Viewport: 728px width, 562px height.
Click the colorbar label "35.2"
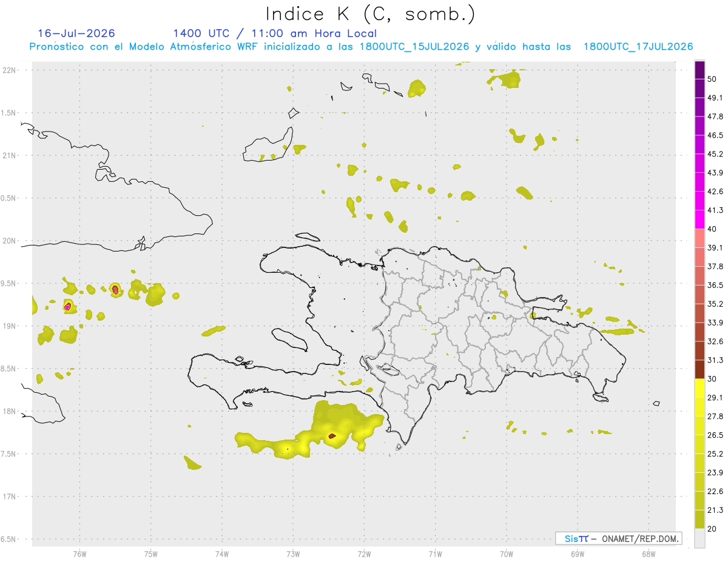pyautogui.click(x=715, y=304)
